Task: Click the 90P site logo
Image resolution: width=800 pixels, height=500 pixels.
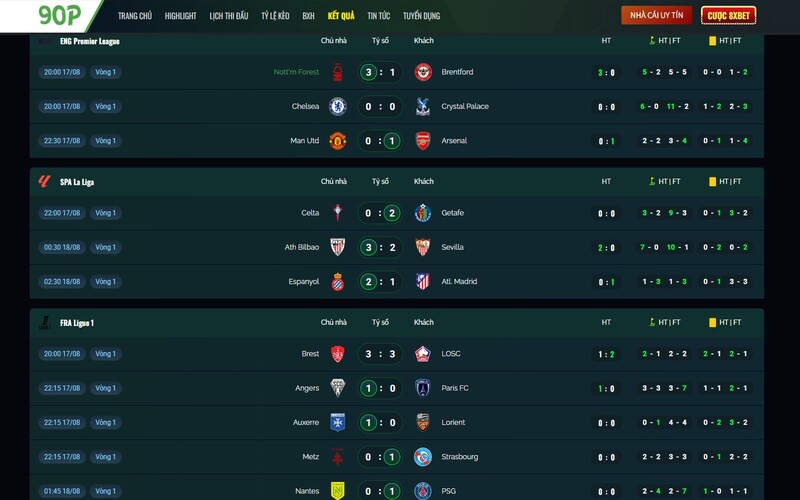Action: (x=60, y=15)
